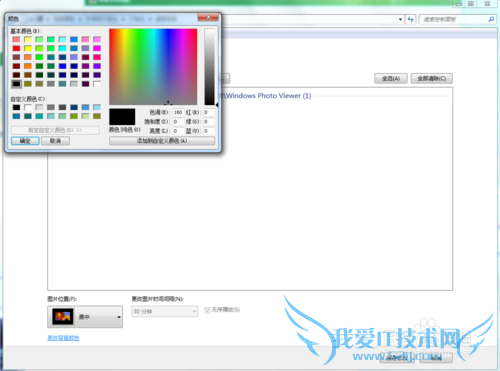Select the Windows Photo Viewer (1) group header
Image resolution: width=500 pixels, height=371 pixels.
click(268, 96)
